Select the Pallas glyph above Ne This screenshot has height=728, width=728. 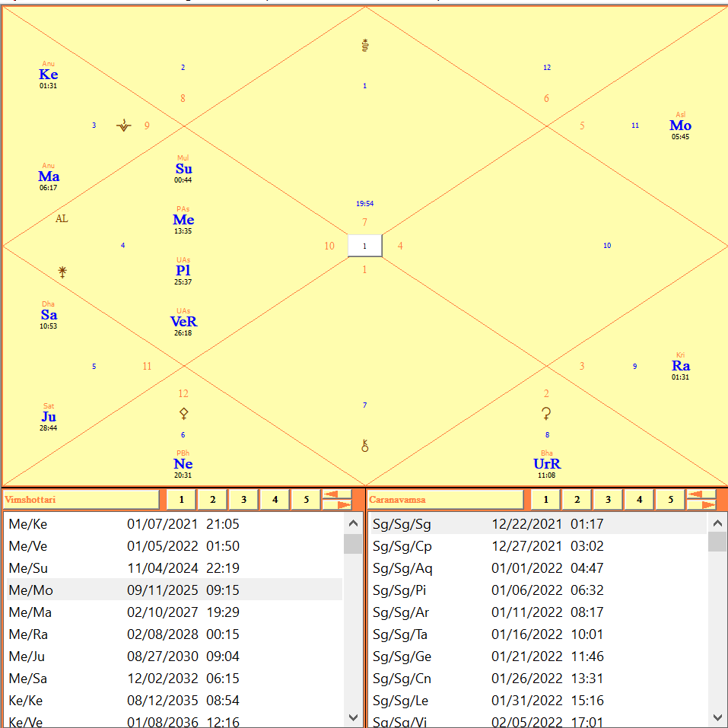tap(183, 413)
